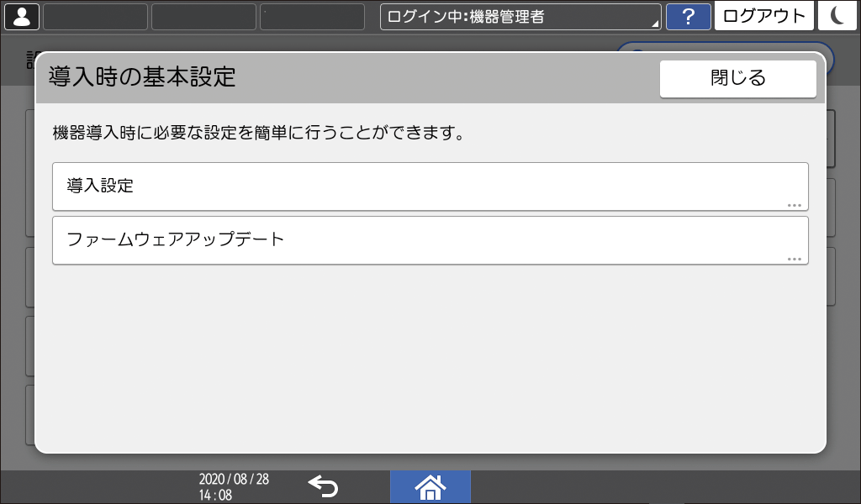The image size is (861, 504).
Task: Select the second empty top tab
Action: point(202,15)
